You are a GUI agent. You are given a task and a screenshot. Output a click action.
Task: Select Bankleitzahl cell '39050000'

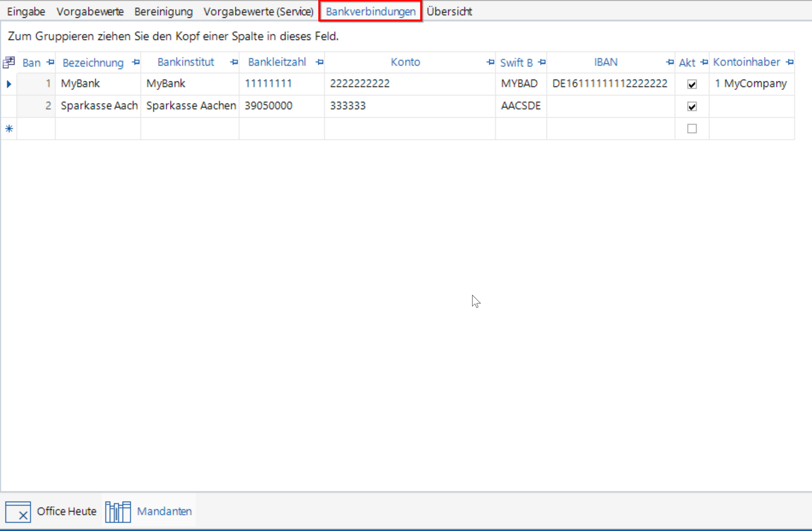click(x=282, y=106)
